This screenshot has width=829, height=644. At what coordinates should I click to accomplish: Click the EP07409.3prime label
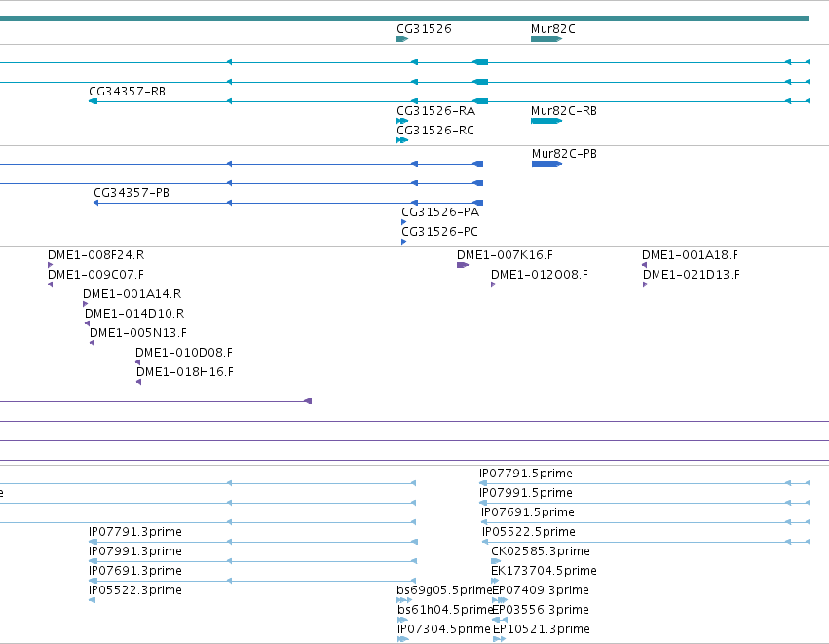[541, 591]
